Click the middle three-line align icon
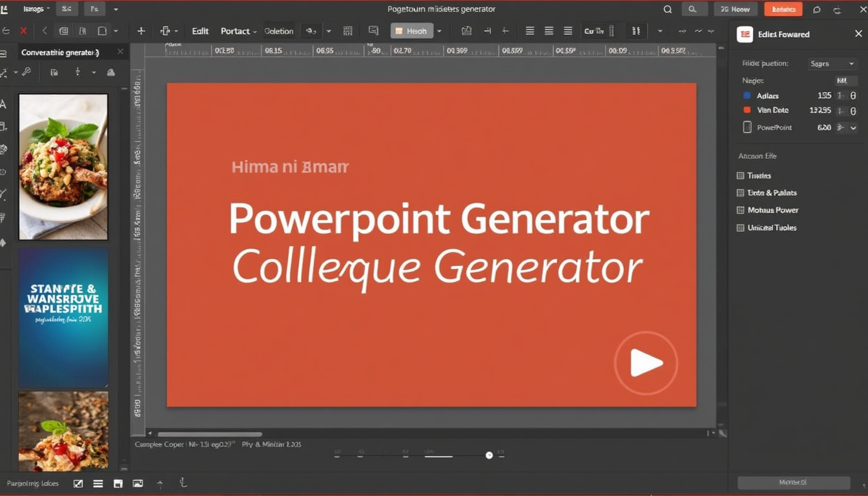 coord(549,31)
